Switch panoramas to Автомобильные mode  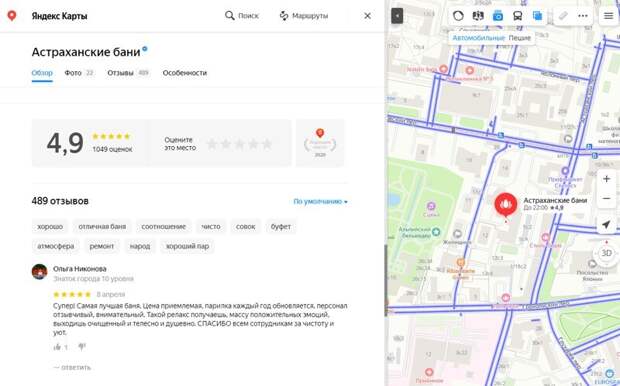coord(478,38)
